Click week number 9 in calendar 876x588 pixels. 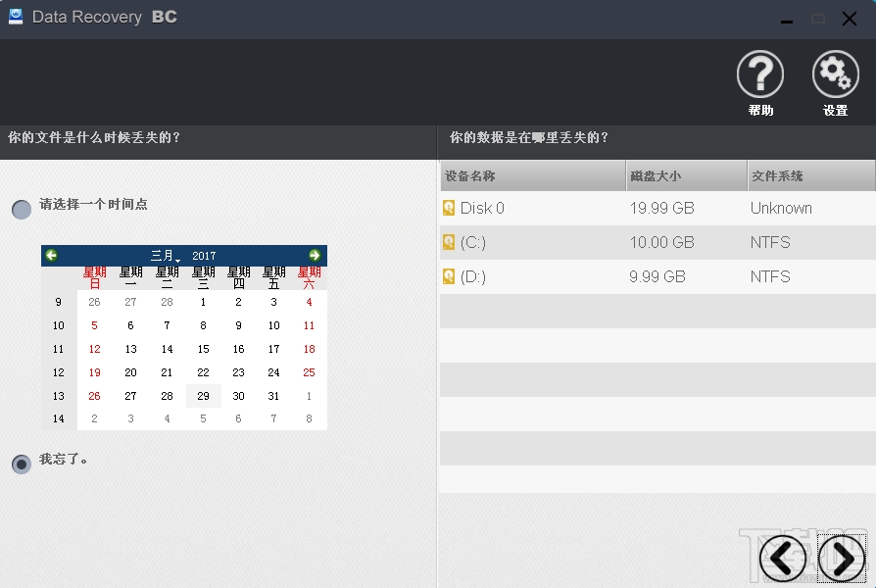(58, 302)
